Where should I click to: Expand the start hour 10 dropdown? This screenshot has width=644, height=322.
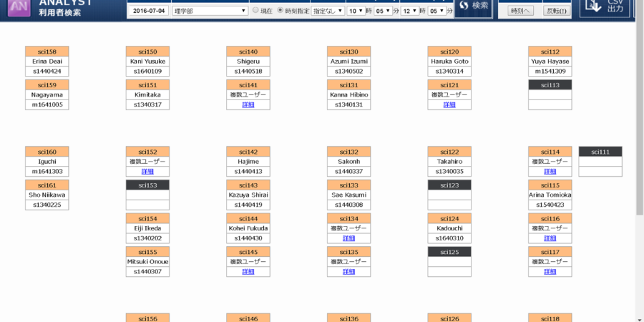(x=356, y=11)
